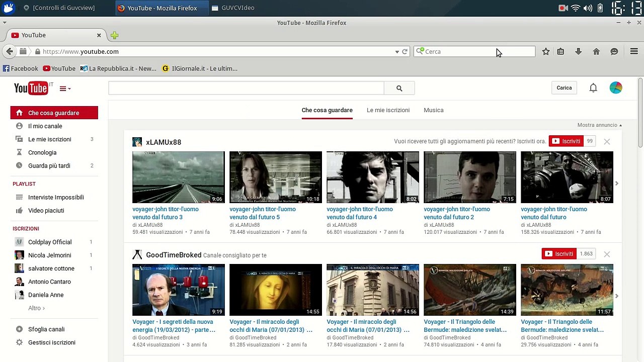Subscribe to GoodTimeBroked with Iscriviti
The image size is (644, 362).
pos(559,254)
